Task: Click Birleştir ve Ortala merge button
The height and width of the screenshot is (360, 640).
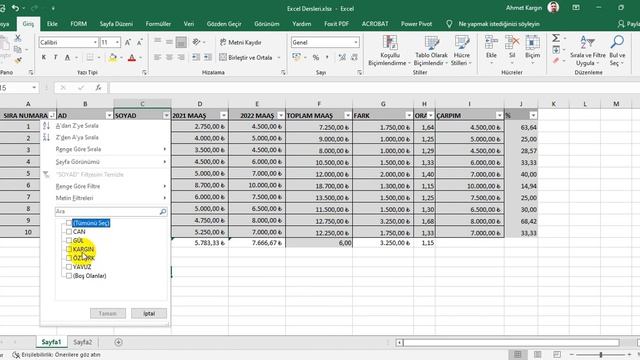Action: (246, 58)
